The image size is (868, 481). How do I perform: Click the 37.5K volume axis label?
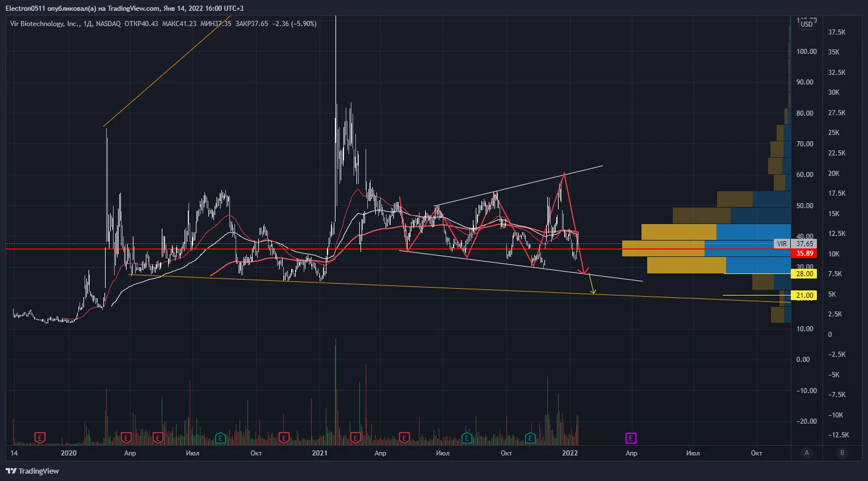[837, 32]
